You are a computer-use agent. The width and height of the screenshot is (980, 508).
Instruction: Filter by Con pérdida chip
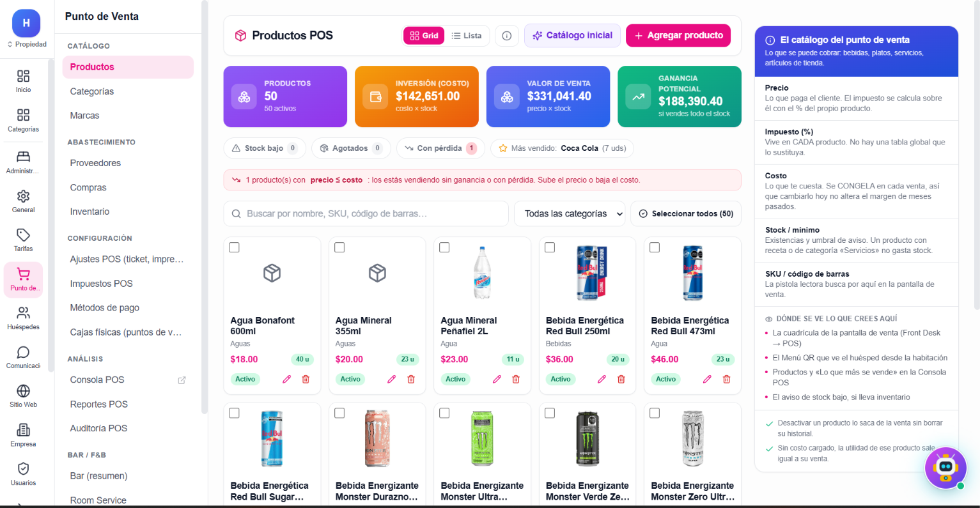pyautogui.click(x=440, y=148)
